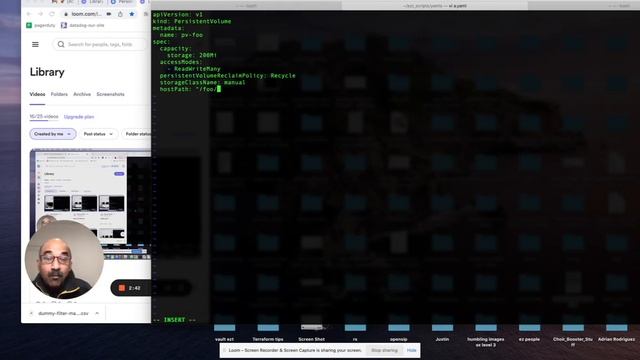Viewport: 640px width, 360px height.
Task: Expand the Created by me filter
Action: point(53,134)
